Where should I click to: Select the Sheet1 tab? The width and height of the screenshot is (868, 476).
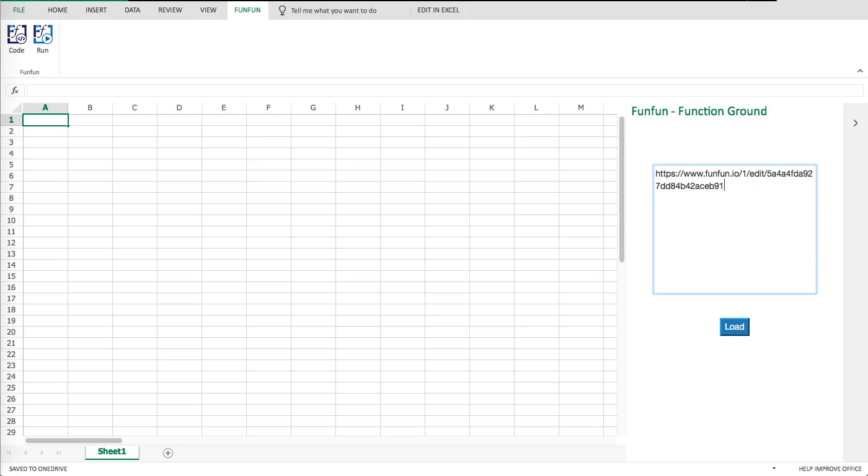(x=112, y=452)
